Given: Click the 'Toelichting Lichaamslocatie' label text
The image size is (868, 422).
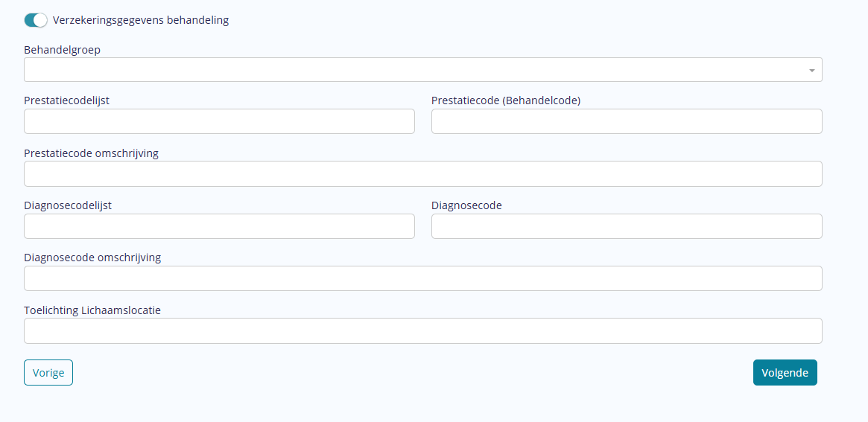Looking at the screenshot, I should tap(92, 310).
